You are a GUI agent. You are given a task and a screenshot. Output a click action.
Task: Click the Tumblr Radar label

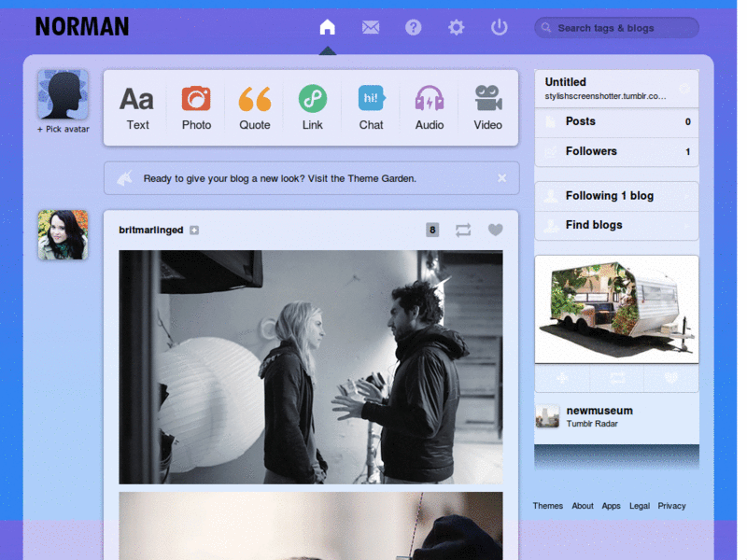[x=592, y=424]
